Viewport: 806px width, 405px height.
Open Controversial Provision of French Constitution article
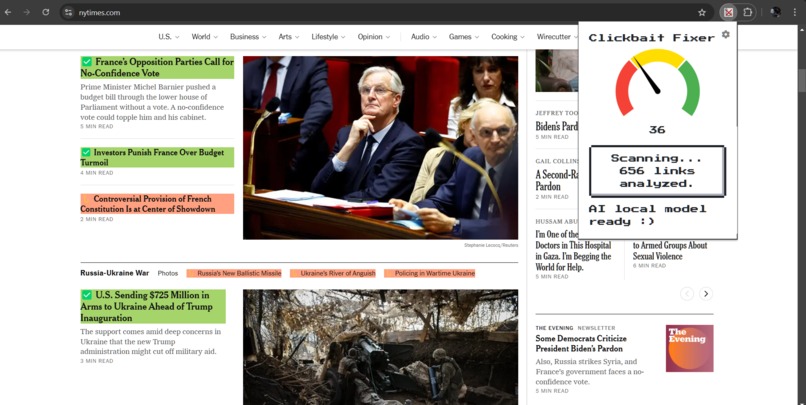[157, 204]
